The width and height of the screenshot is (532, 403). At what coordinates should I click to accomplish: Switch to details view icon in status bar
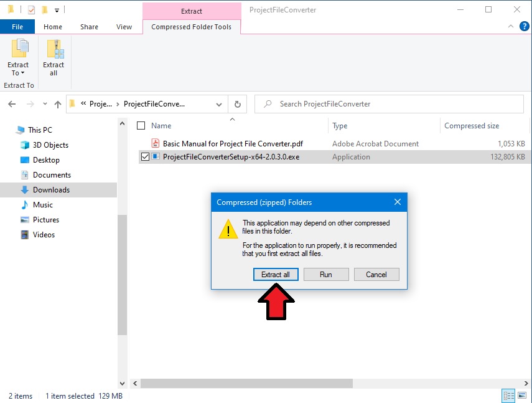click(508, 396)
